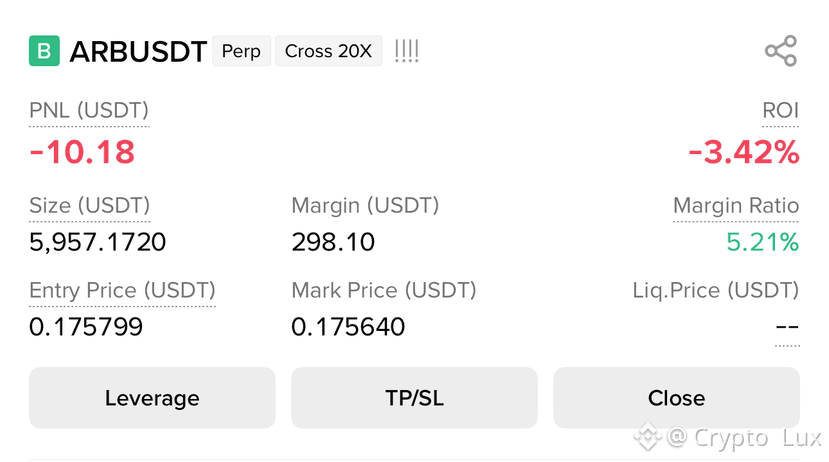Screen dimensions: 829x462
Task: Tap the Cross 20X tag
Action: pos(328,51)
